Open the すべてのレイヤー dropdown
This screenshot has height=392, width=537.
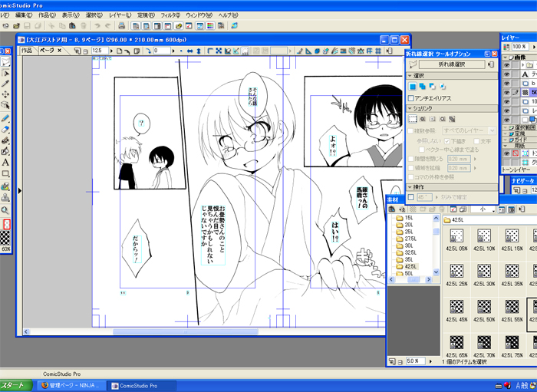click(469, 130)
